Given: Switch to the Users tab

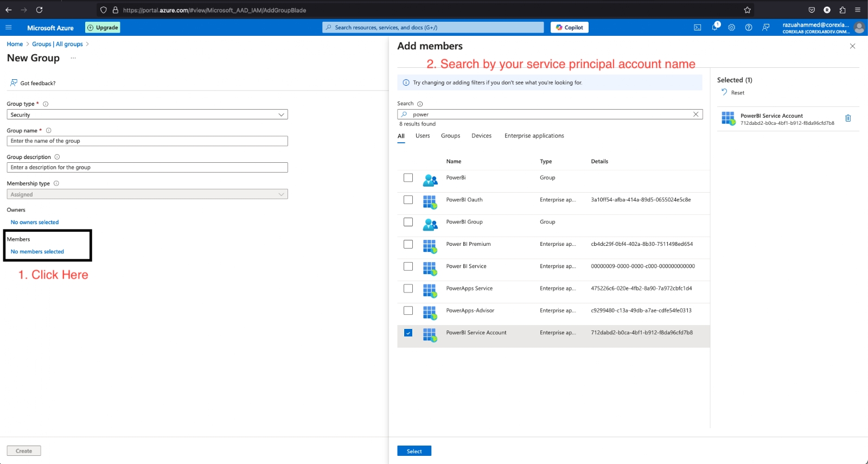Looking at the screenshot, I should pos(423,136).
